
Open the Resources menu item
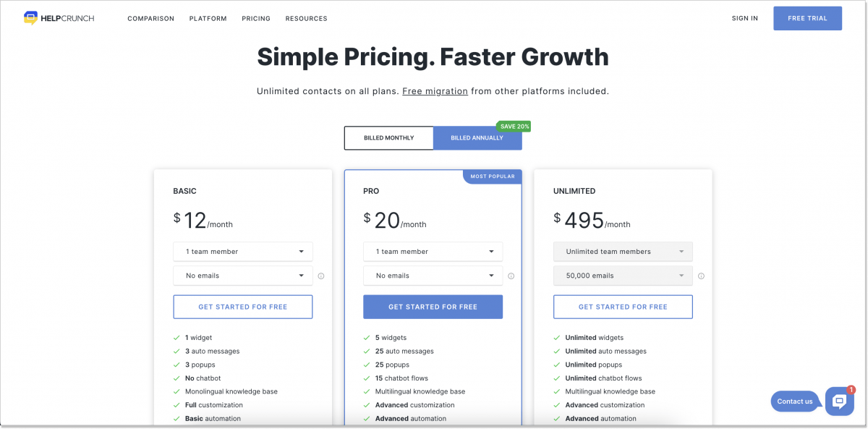[x=306, y=18]
